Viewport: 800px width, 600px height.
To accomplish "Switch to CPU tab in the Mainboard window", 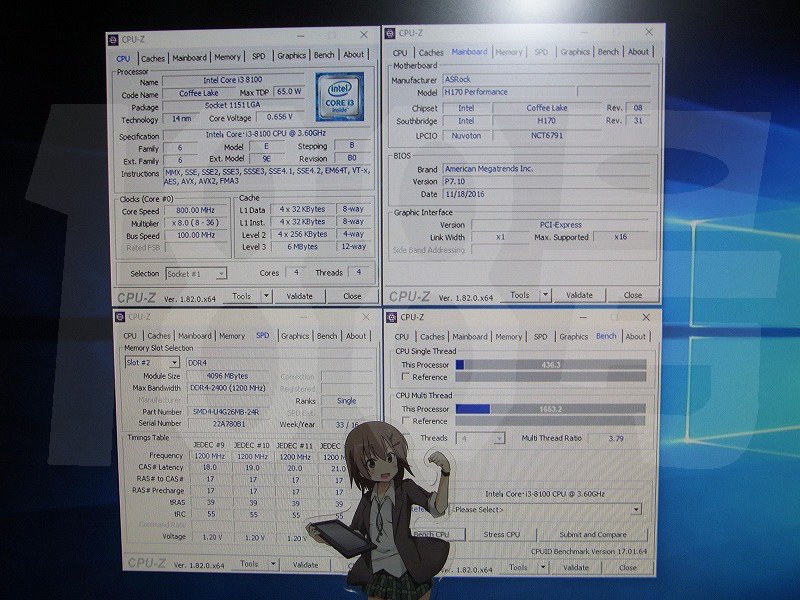I will [x=400, y=53].
